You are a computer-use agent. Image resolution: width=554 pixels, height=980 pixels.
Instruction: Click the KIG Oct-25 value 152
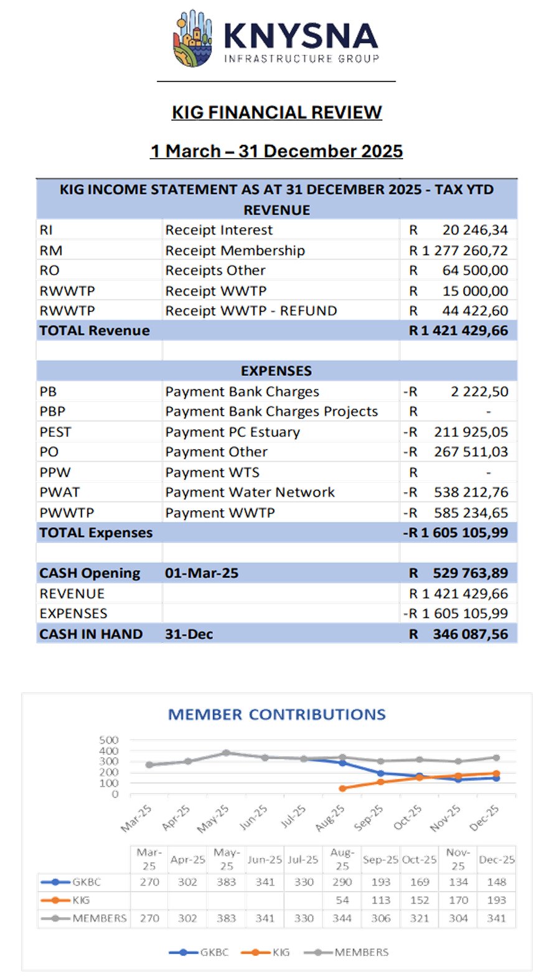[420, 900]
